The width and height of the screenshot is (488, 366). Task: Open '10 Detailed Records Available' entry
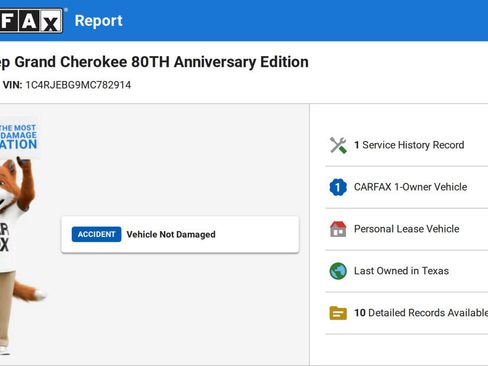pos(421,313)
